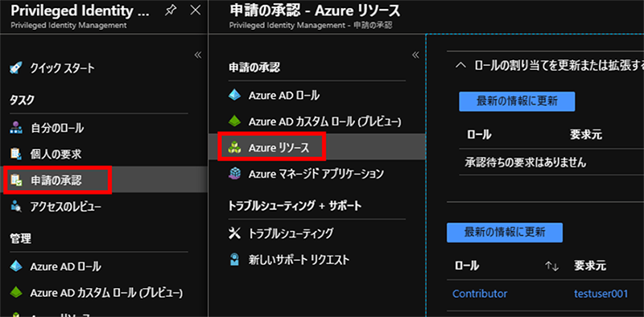Click the rocket icon beside クイック スタート
The height and width of the screenshot is (317, 644).
click(15, 68)
